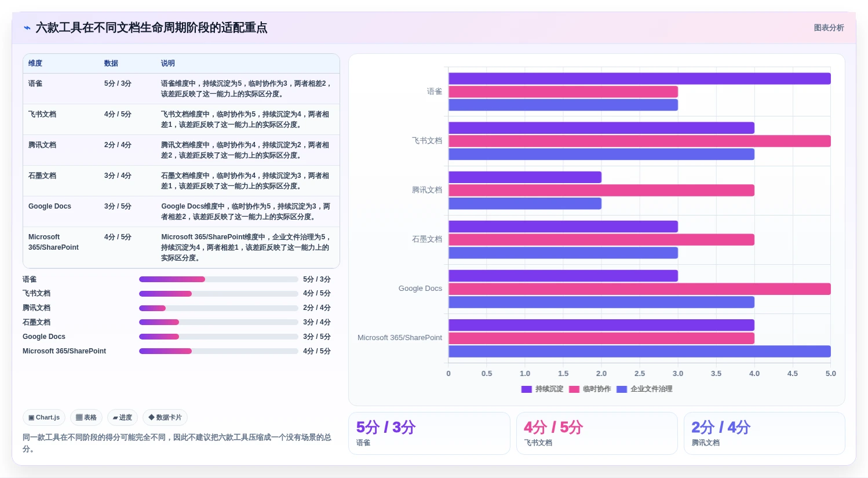Click Google Docs pink bar in chart

pyautogui.click(x=640, y=289)
